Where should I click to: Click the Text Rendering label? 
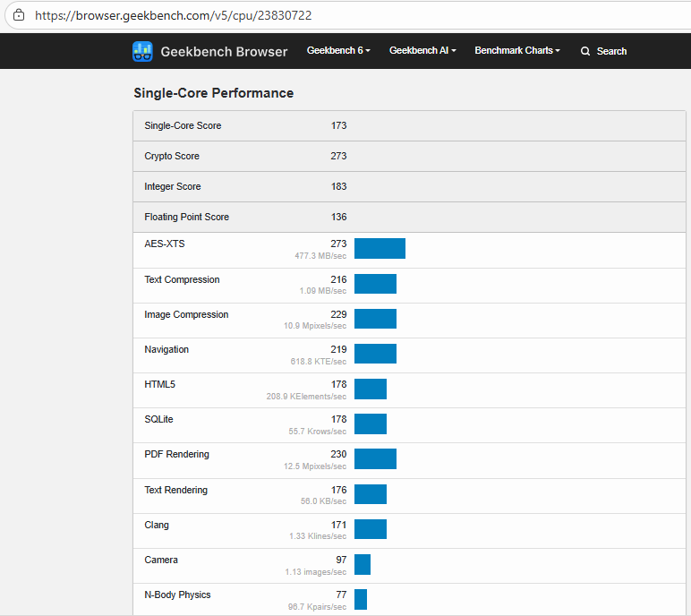(175, 490)
